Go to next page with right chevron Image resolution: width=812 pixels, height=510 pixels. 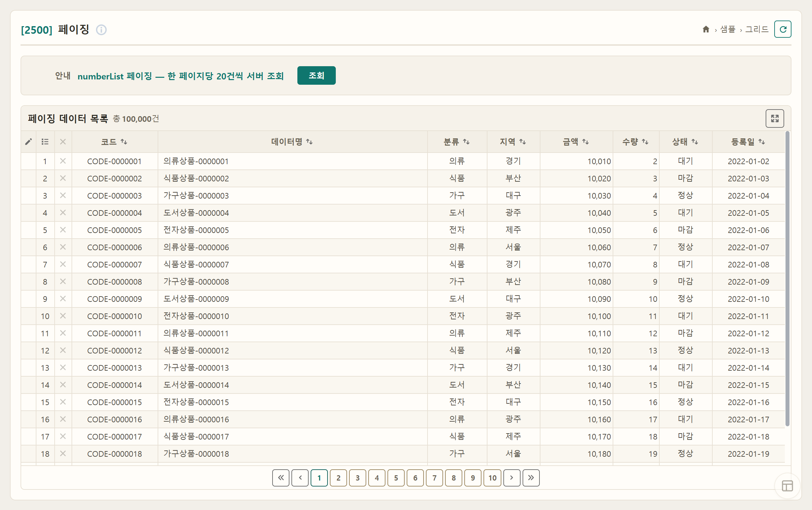click(512, 478)
